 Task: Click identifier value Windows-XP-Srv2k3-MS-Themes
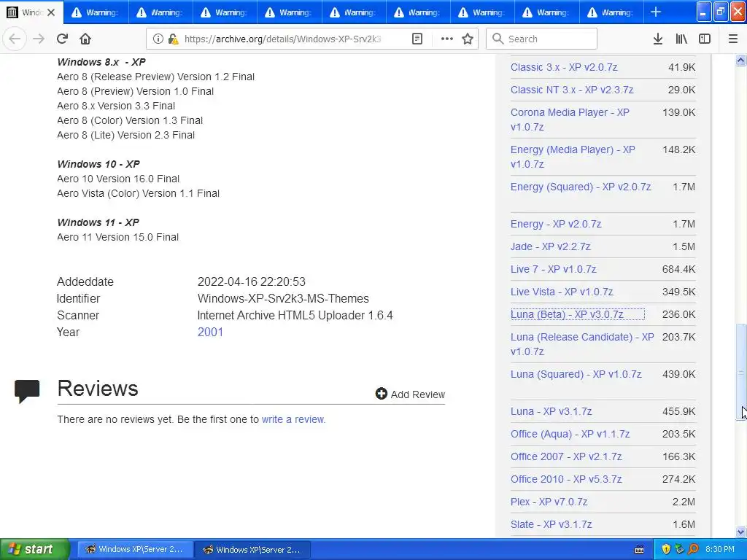point(283,298)
